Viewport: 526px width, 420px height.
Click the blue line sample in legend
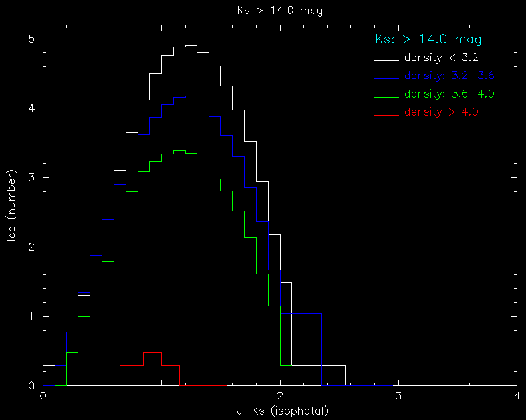tap(386, 78)
